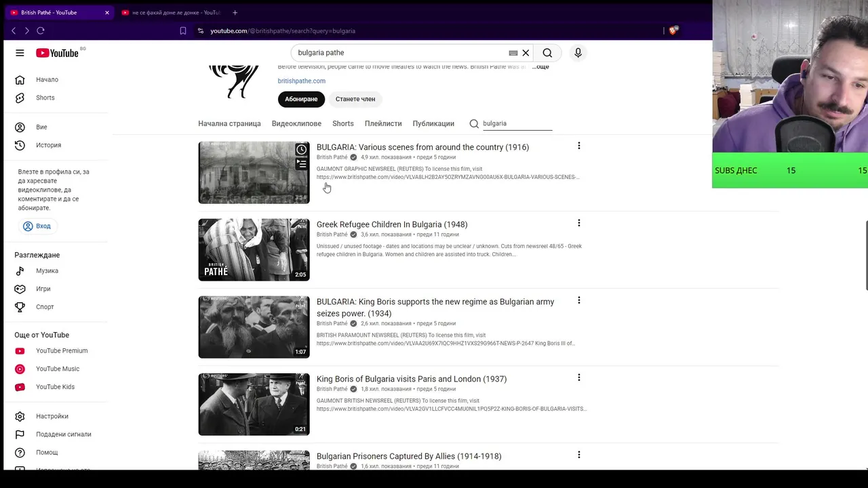Click the channel search magnifier icon
The height and width of the screenshot is (488, 868).
474,123
